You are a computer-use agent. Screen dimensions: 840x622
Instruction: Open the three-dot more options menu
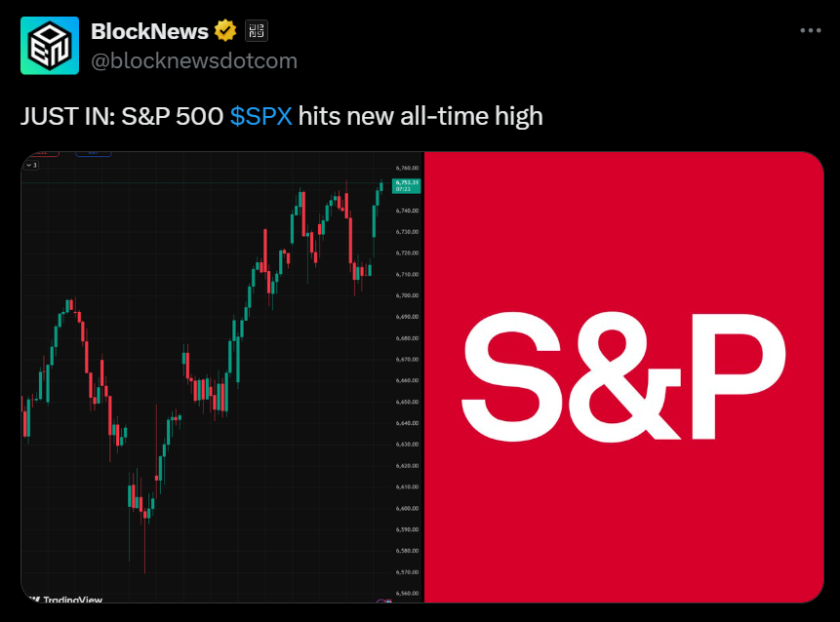[x=810, y=31]
